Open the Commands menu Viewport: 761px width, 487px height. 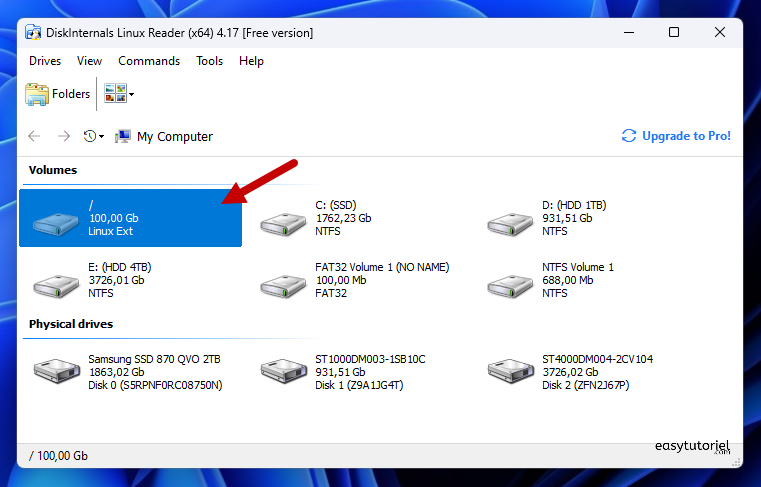tap(149, 61)
